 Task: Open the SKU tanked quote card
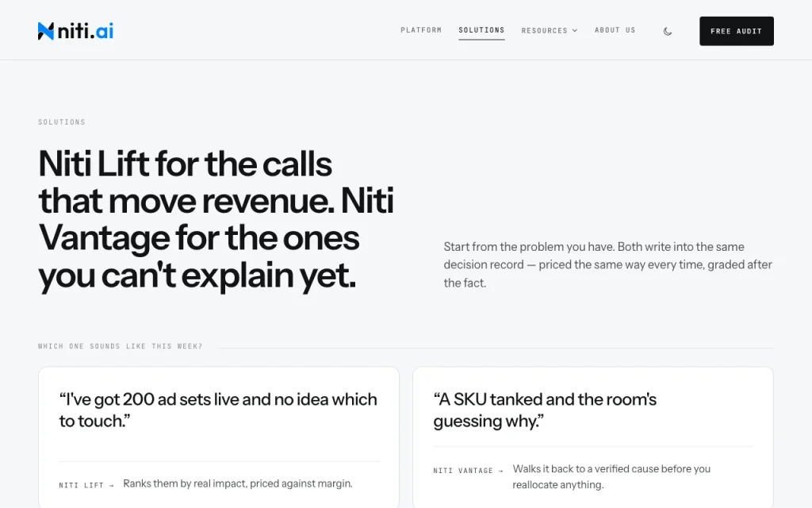(x=592, y=437)
